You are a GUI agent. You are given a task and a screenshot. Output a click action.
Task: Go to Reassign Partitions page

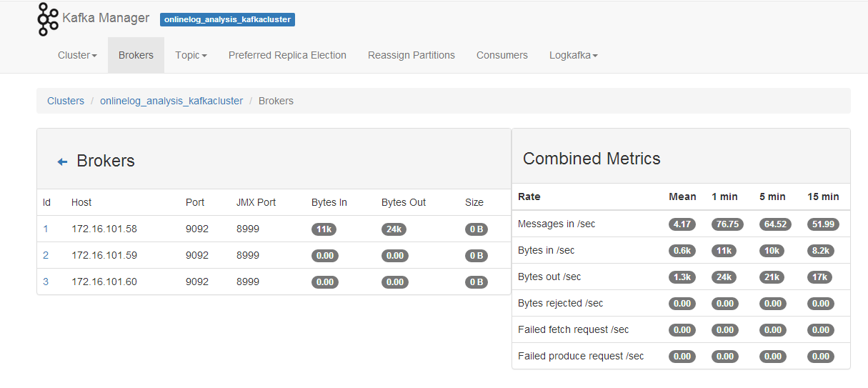coord(411,55)
